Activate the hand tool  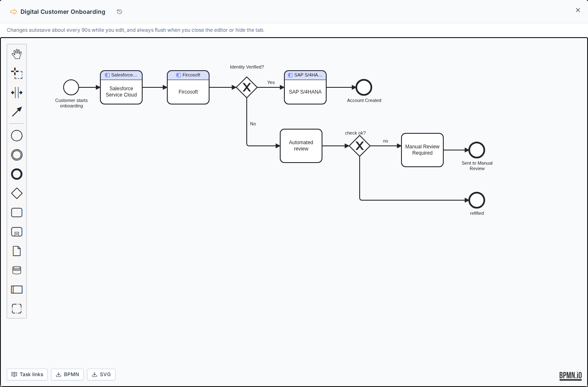point(17,54)
